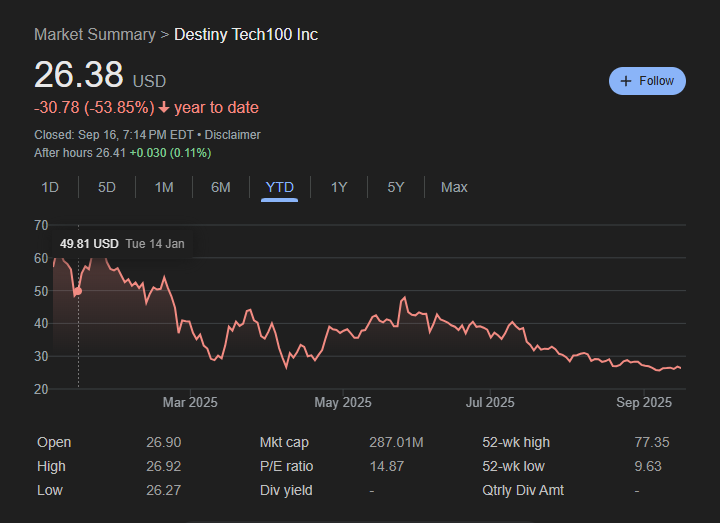
Task: Click the 52-wk low label
Action: point(513,466)
